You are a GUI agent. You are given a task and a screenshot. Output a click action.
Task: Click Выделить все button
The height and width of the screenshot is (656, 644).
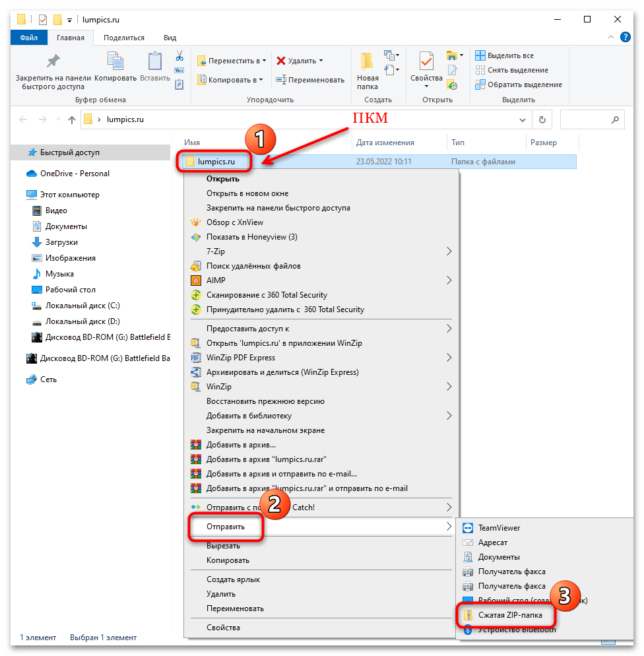[504, 55]
